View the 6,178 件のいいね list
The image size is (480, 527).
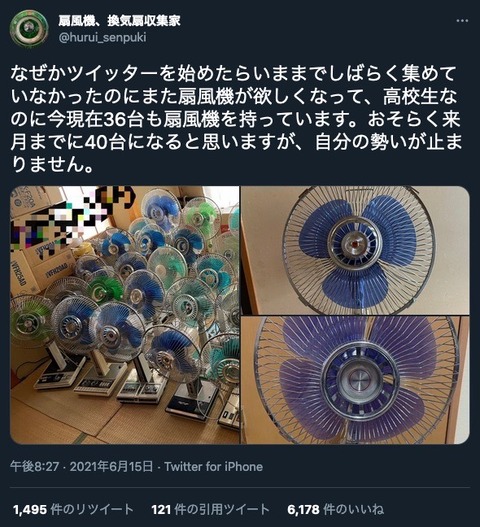pos(335,509)
